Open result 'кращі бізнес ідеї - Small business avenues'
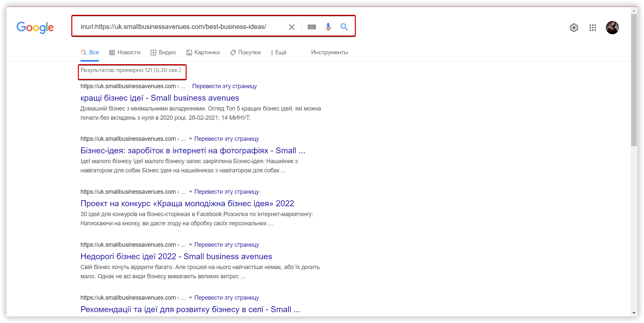This screenshot has width=644, height=323. [x=160, y=98]
